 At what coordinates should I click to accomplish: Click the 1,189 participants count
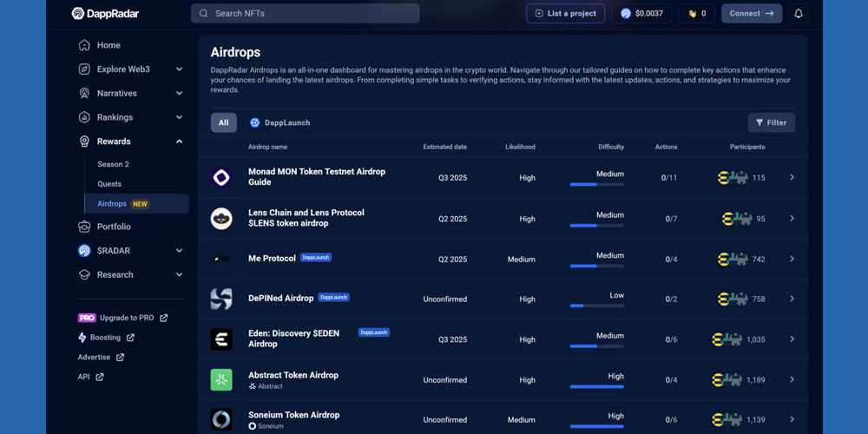click(756, 380)
